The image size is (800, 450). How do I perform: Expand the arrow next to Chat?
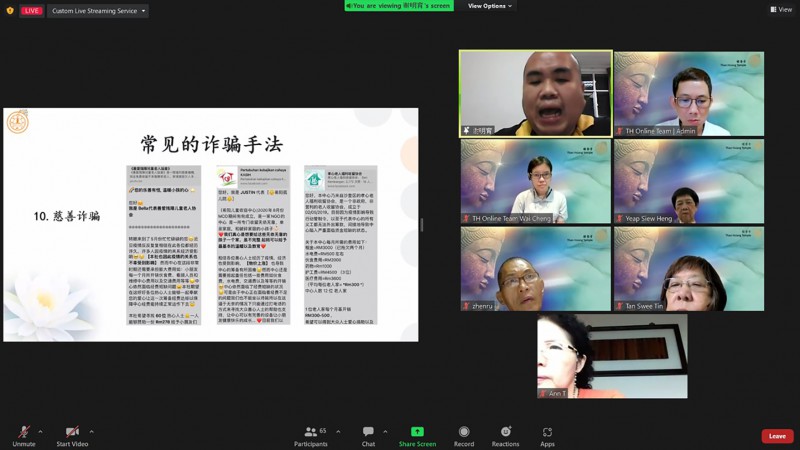(x=387, y=432)
